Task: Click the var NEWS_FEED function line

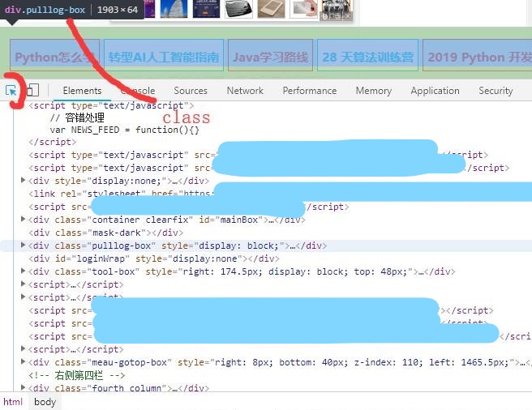Action: [x=125, y=130]
